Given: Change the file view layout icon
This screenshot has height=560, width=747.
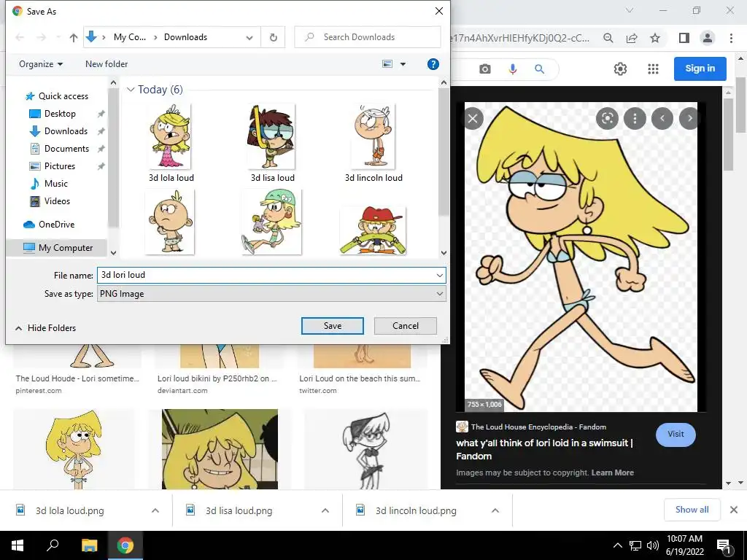Looking at the screenshot, I should pyautogui.click(x=388, y=64).
